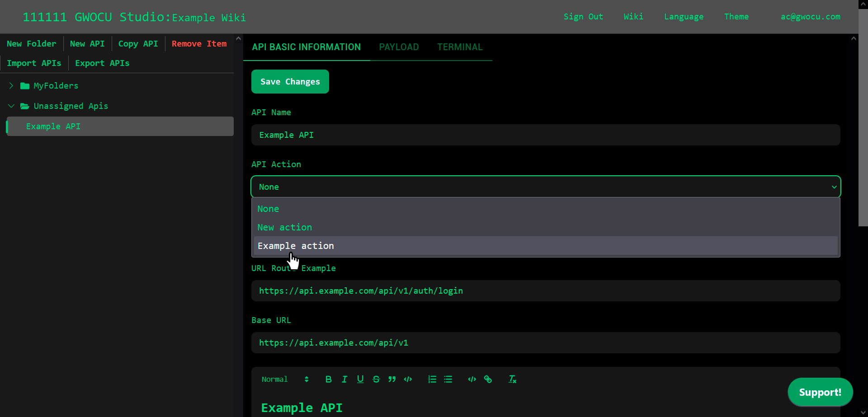The image size is (868, 417).
Task: Click the page vertical scrollbar thumb
Action: [863, 117]
